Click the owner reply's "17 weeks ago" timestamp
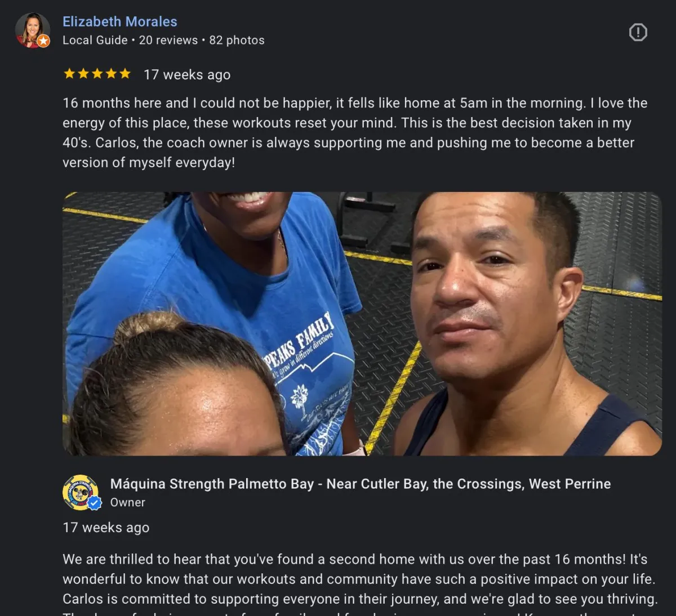This screenshot has height=616, width=676. click(x=106, y=528)
